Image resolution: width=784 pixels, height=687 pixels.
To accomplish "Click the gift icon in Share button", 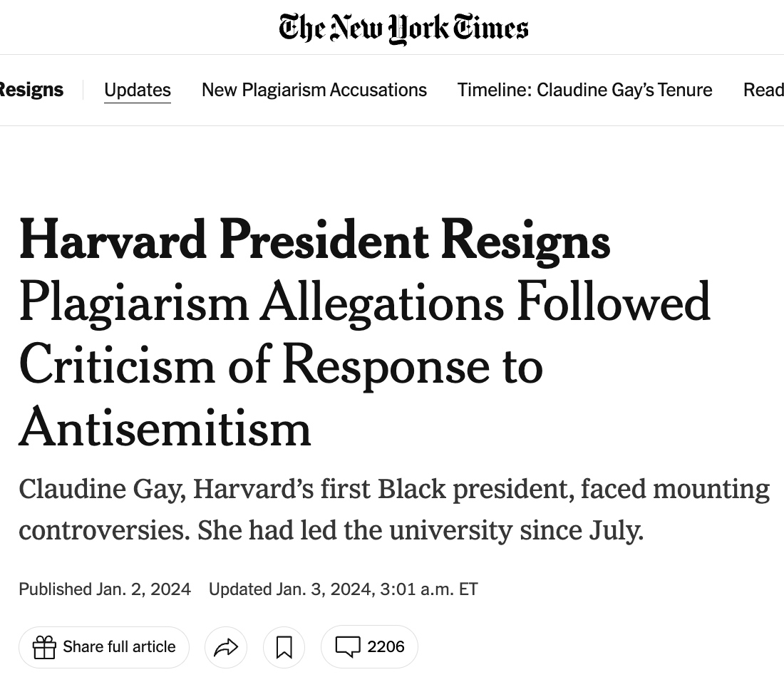I will coord(44,647).
